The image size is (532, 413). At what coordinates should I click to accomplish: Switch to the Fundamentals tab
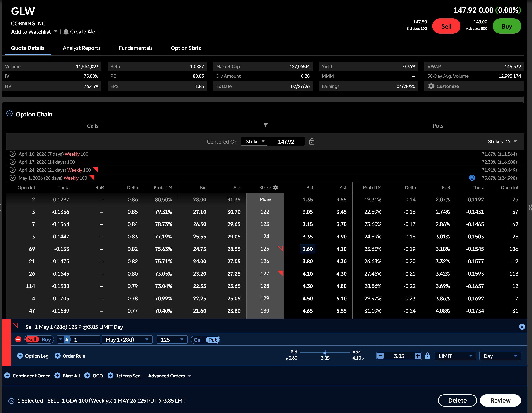click(135, 48)
